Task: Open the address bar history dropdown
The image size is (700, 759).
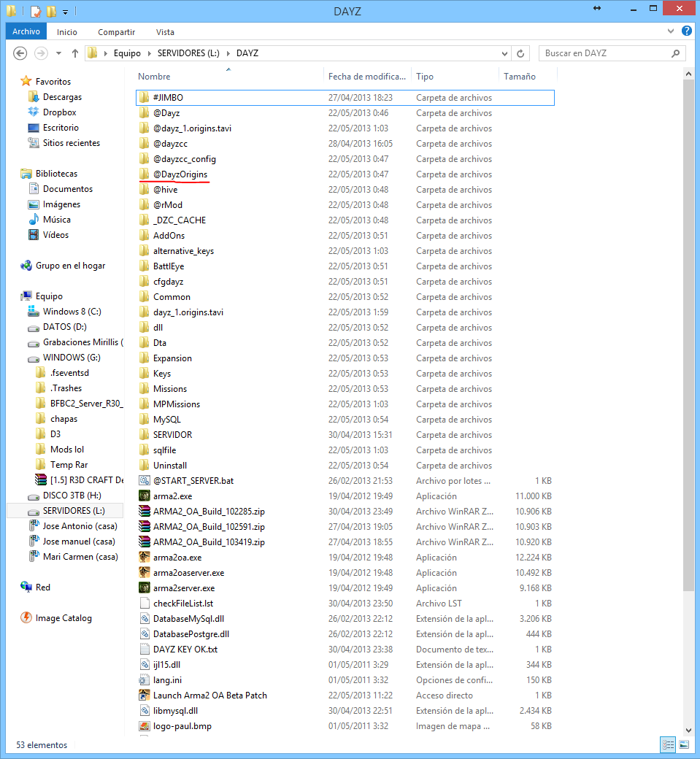Action: pos(504,53)
